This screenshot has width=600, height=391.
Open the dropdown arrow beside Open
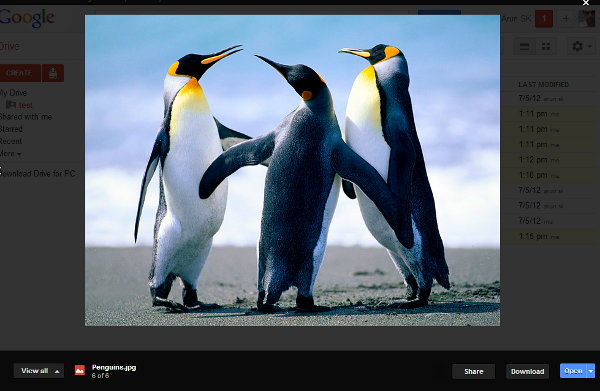pyautogui.click(x=591, y=371)
